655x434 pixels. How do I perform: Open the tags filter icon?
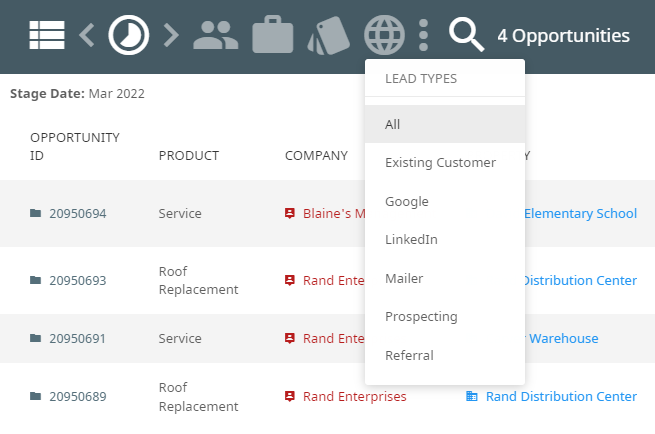tap(328, 36)
